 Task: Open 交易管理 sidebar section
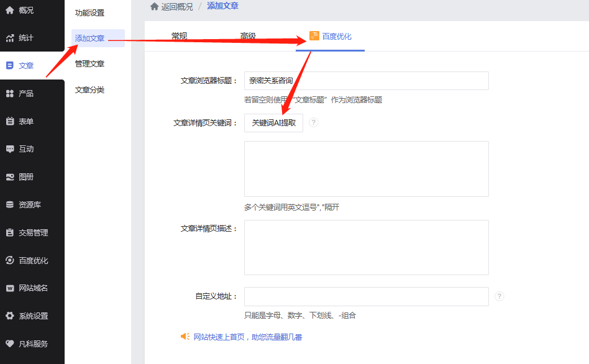click(32, 232)
